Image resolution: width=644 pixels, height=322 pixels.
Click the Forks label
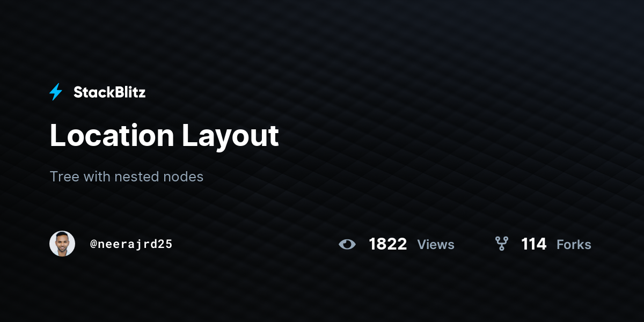tap(574, 245)
